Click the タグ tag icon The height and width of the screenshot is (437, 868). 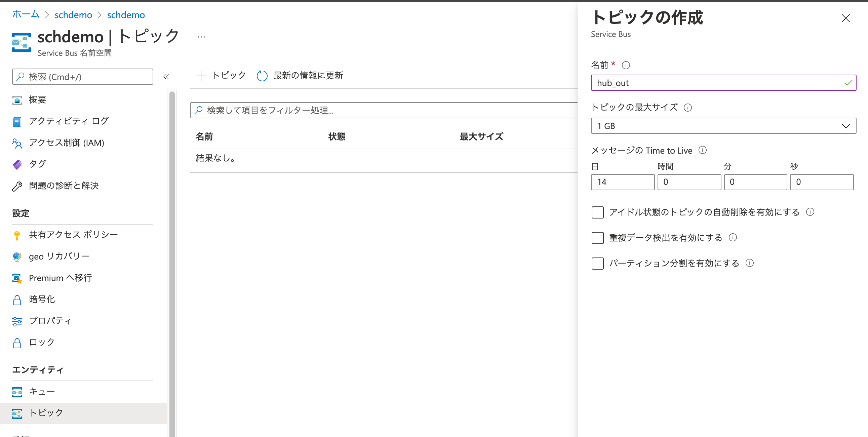pyautogui.click(x=17, y=164)
